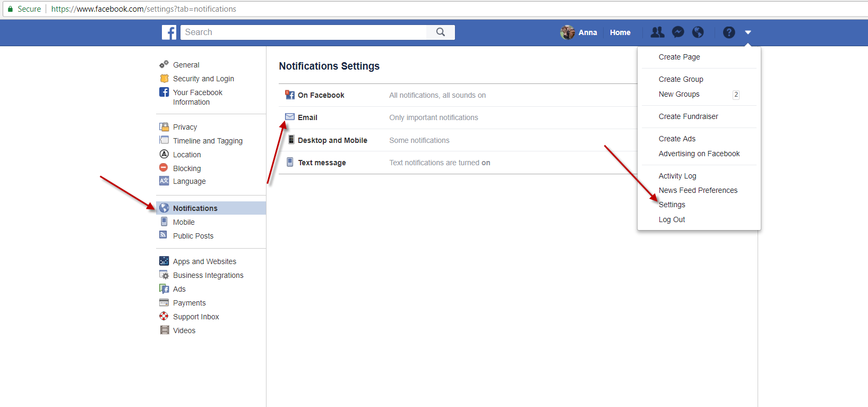Click the Language icon in sidebar
The width and height of the screenshot is (868, 407).
click(164, 181)
